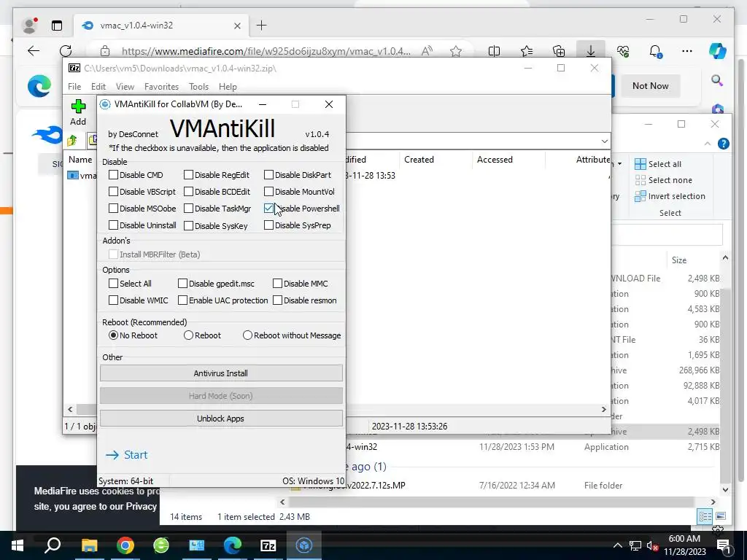
Task: Open Edge tab actions menu icon
Action: [x=57, y=26]
